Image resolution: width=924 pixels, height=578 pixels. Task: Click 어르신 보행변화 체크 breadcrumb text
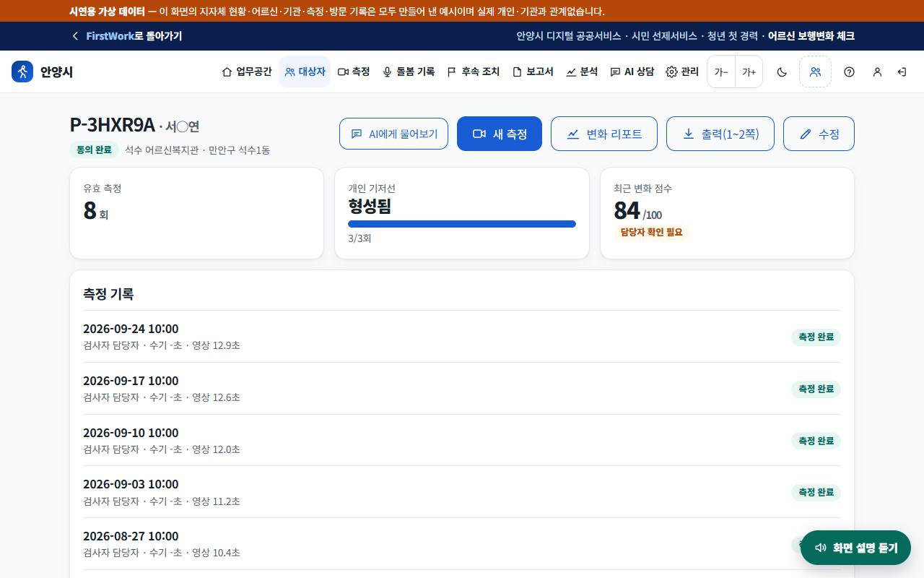point(811,36)
